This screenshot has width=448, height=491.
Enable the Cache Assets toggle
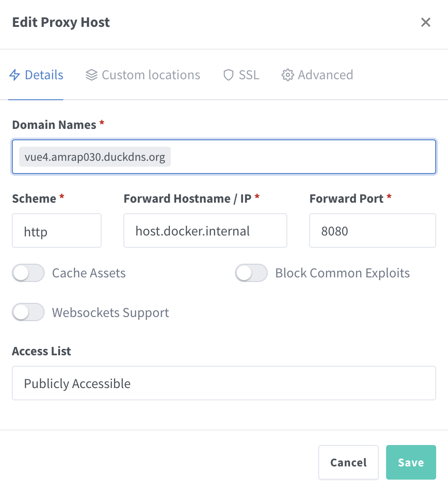tap(28, 273)
